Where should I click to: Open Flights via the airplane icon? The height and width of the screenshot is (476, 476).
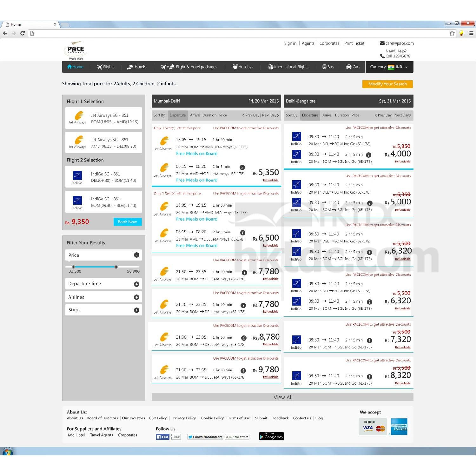click(100, 67)
